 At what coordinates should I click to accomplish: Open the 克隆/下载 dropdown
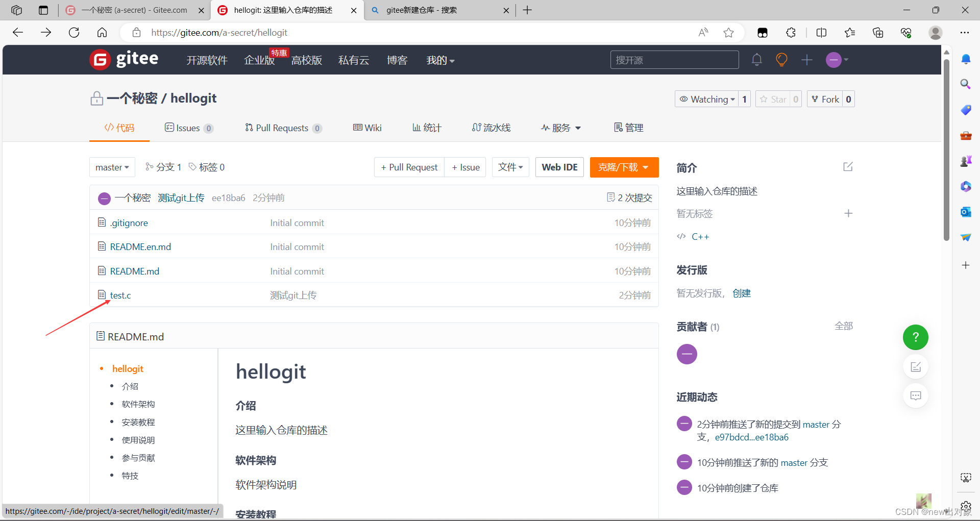tap(624, 167)
